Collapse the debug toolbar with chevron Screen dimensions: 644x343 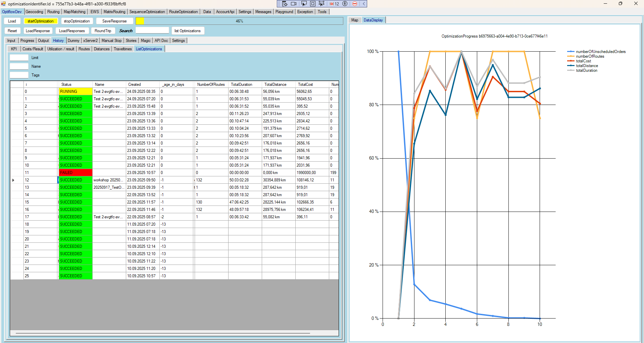tap(363, 4)
